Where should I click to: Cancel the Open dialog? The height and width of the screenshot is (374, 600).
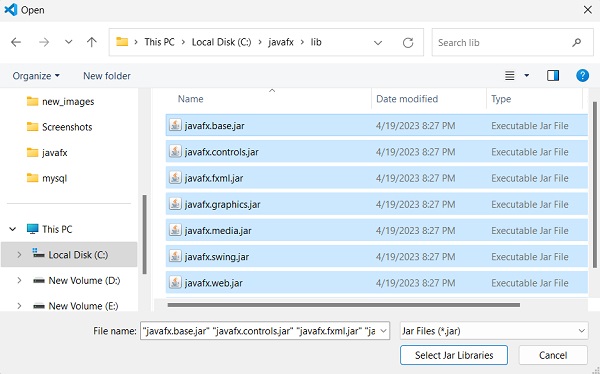[x=553, y=355]
